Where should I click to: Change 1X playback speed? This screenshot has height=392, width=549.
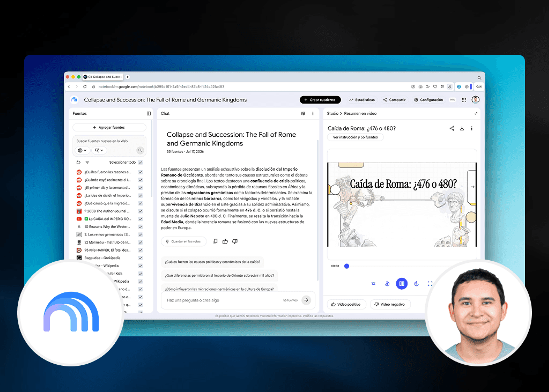[373, 284]
